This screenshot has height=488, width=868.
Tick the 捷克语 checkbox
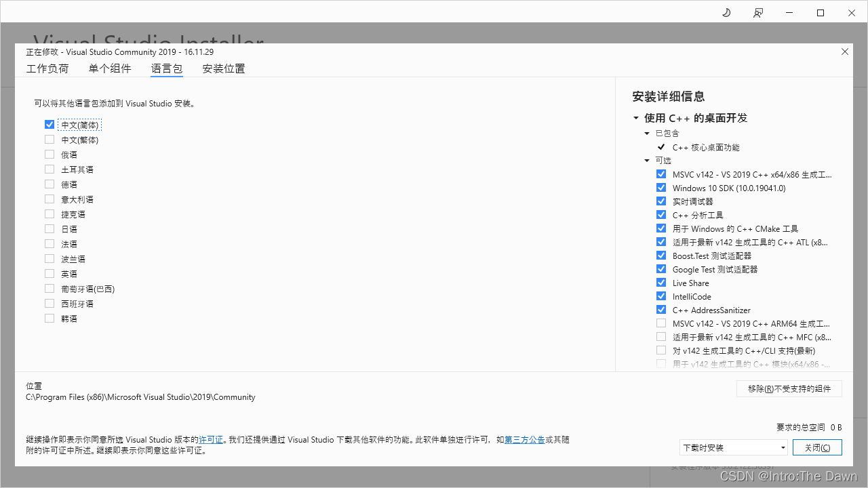(x=50, y=214)
